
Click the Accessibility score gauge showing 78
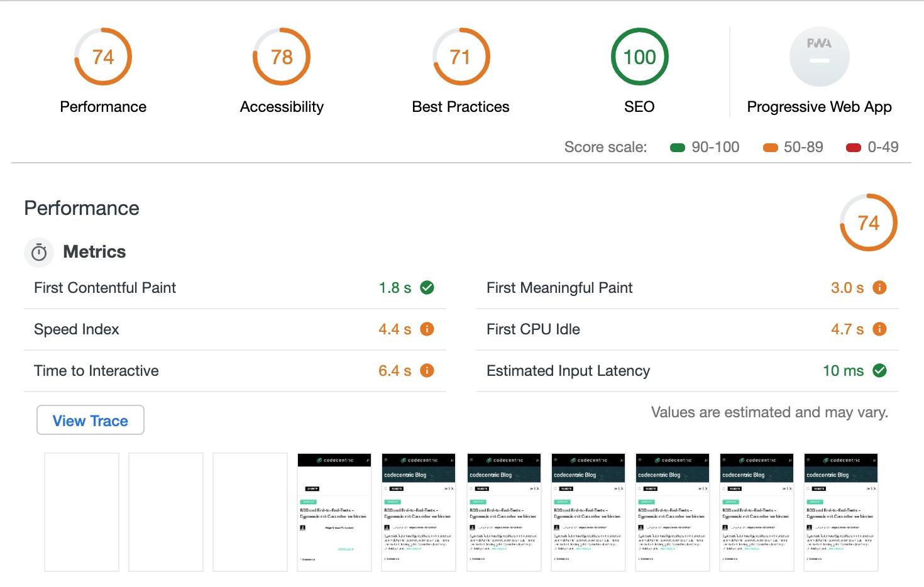pos(282,57)
